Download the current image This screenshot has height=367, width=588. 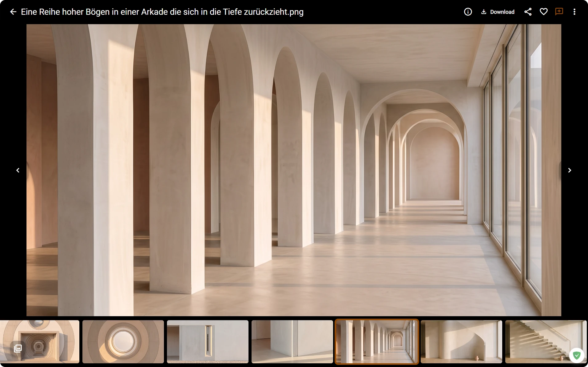pos(498,12)
